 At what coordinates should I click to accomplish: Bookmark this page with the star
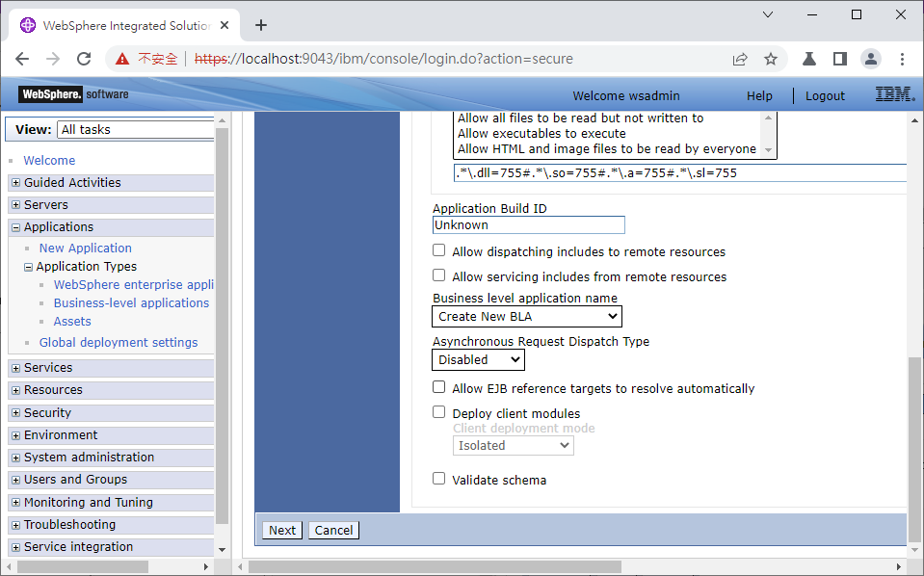(771, 59)
